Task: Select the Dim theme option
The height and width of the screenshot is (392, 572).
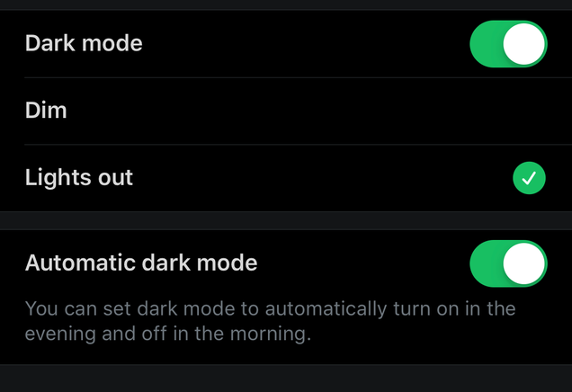Action: pyautogui.click(x=286, y=111)
